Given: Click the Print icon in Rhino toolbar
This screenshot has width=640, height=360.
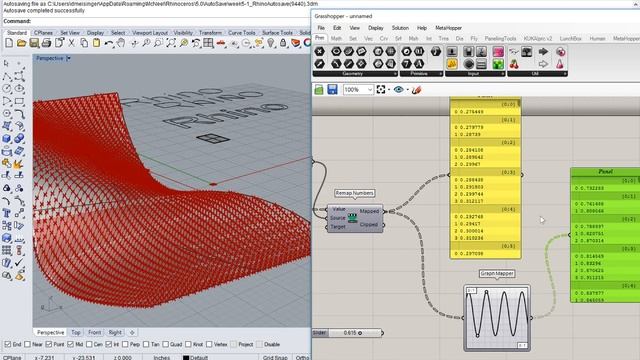Looking at the screenshot, I should (46, 43).
